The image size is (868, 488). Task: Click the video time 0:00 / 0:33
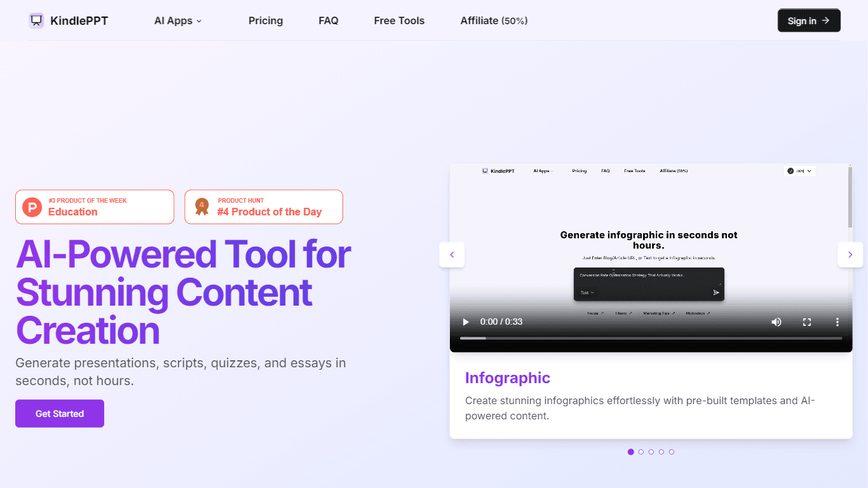pyautogui.click(x=501, y=322)
